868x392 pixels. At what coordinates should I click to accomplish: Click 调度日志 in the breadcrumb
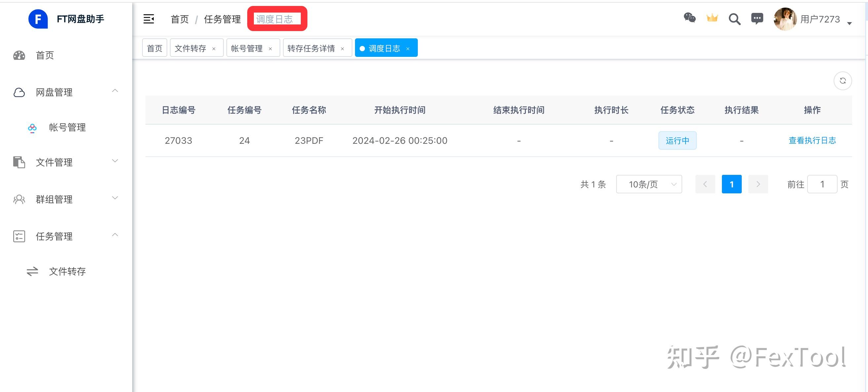pos(275,19)
